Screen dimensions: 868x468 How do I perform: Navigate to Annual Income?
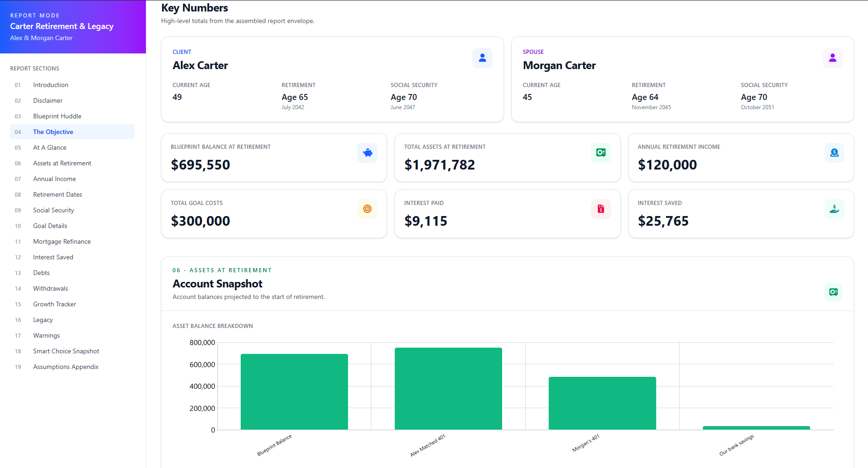pos(72,179)
